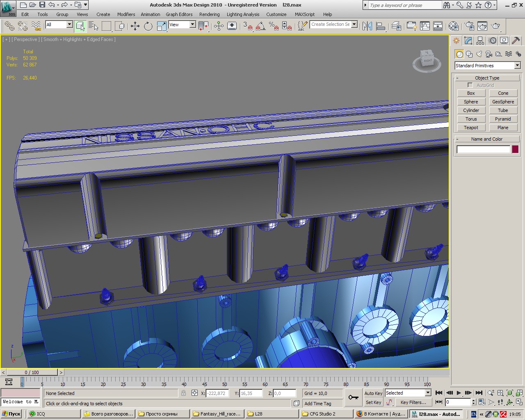Click Bind to Space Warp icon
525x420 pixels.
click(37, 26)
